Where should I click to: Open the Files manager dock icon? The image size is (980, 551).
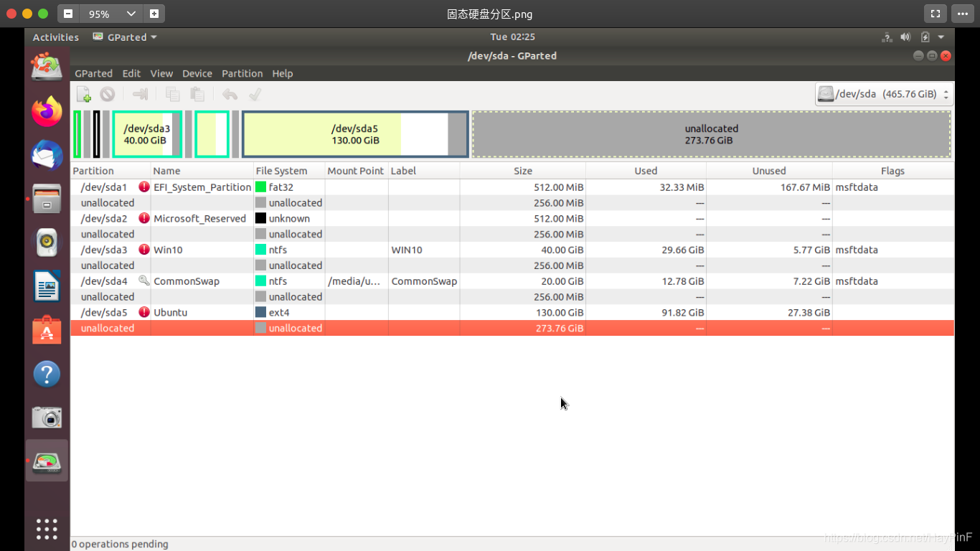[x=47, y=199]
